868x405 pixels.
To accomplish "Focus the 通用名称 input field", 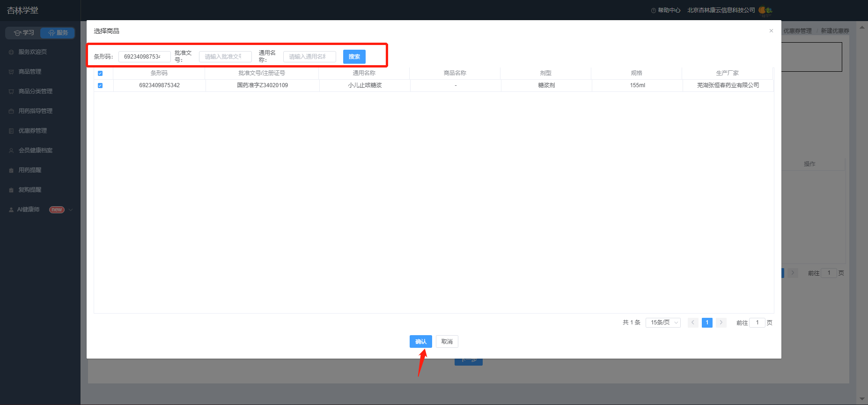I will coord(309,57).
